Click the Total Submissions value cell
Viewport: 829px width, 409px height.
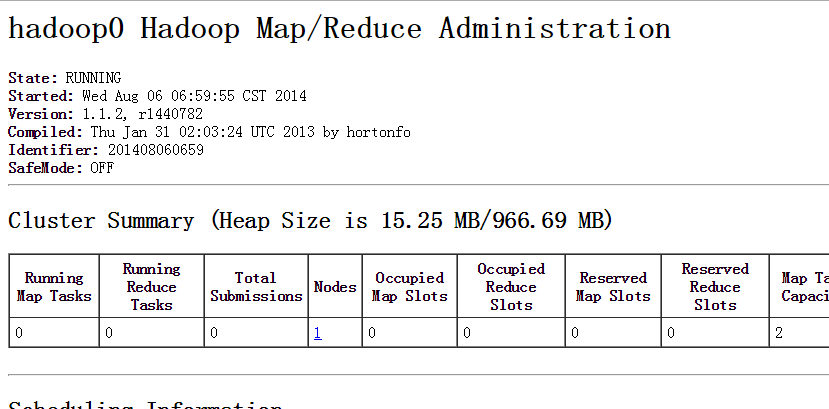point(255,333)
